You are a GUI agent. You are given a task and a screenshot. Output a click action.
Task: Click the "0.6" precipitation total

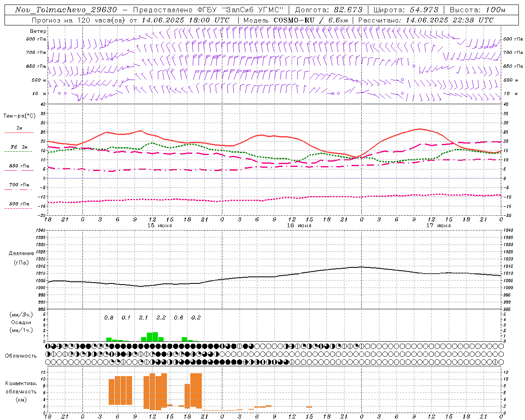(x=178, y=318)
